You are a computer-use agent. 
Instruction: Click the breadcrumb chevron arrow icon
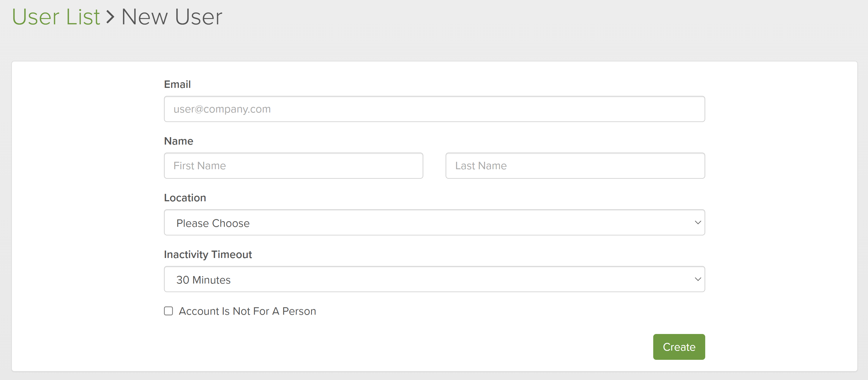(x=110, y=17)
